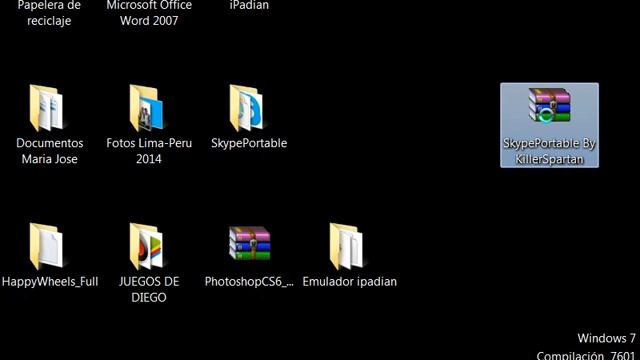Select the Emulador ipadian folder icon
Image resolution: width=640 pixels, height=360 pixels.
(347, 246)
